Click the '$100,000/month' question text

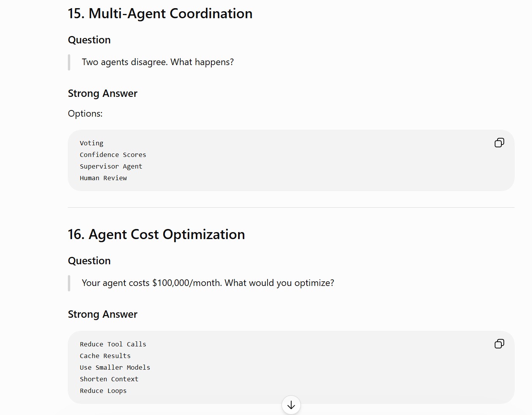(208, 283)
